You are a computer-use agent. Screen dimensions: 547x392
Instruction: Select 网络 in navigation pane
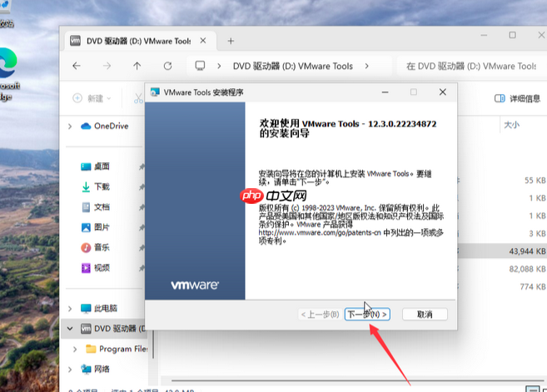click(95, 369)
